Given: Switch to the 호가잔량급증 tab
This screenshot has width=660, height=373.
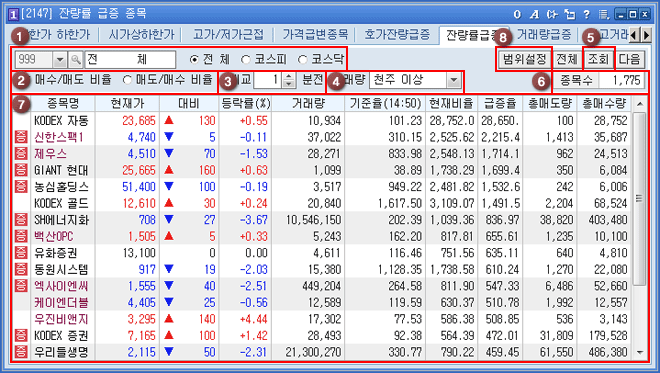Looking at the screenshot, I should tap(397, 34).
